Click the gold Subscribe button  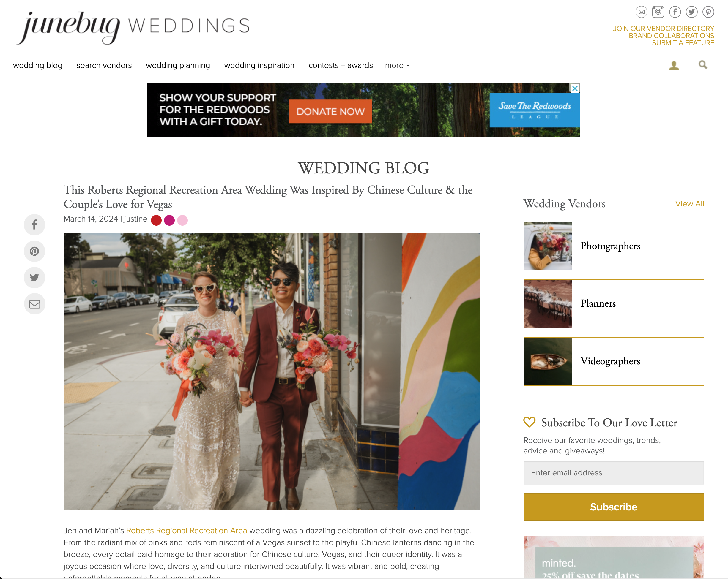click(x=614, y=507)
